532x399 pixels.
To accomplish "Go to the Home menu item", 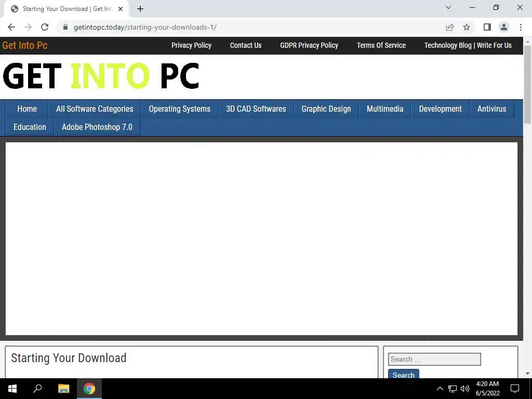I will [27, 109].
